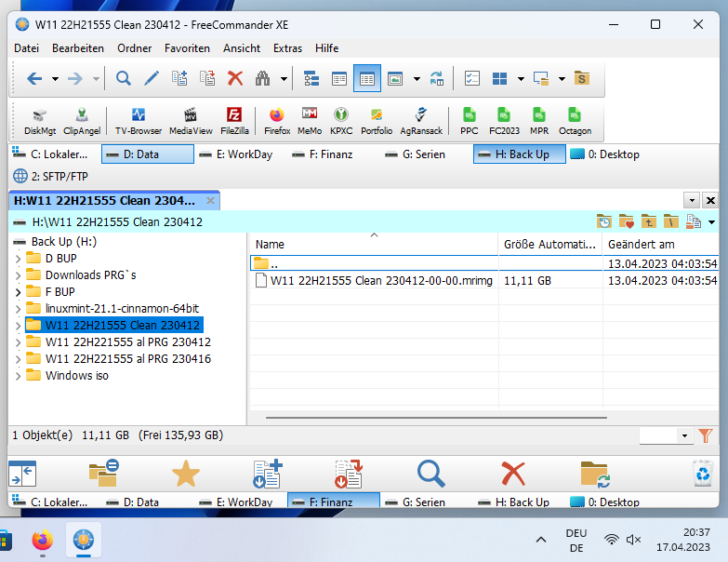
Task: Open the Favoriten menu
Action: pos(187,48)
